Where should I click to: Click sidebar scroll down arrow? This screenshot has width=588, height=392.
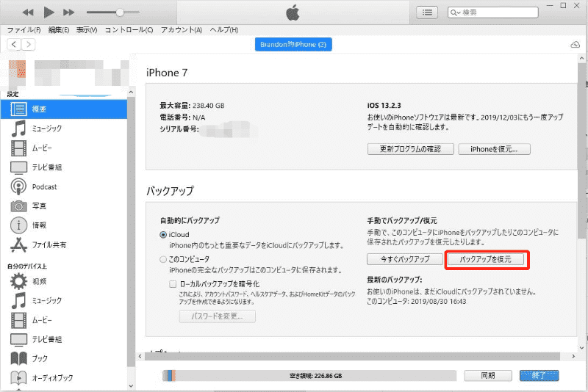[x=131, y=385]
